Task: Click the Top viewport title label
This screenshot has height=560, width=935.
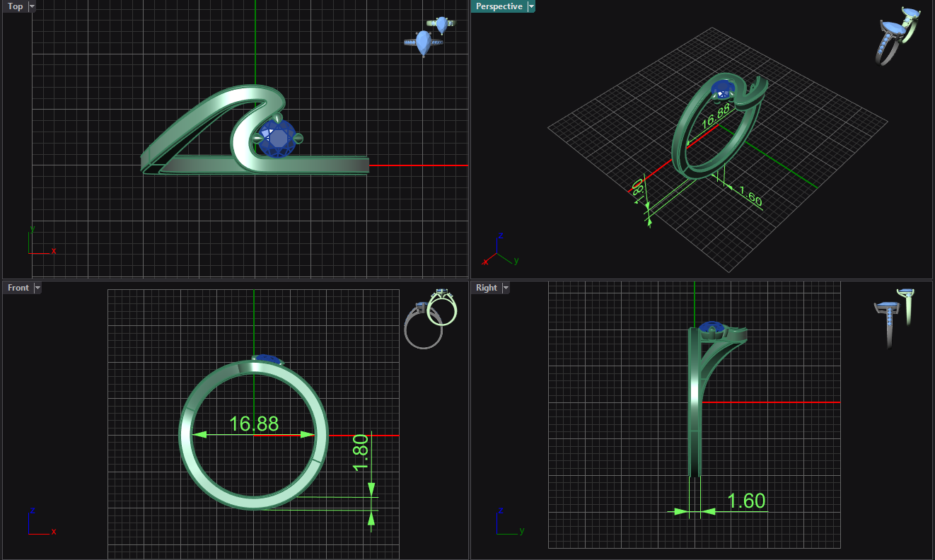Action: 15,6
